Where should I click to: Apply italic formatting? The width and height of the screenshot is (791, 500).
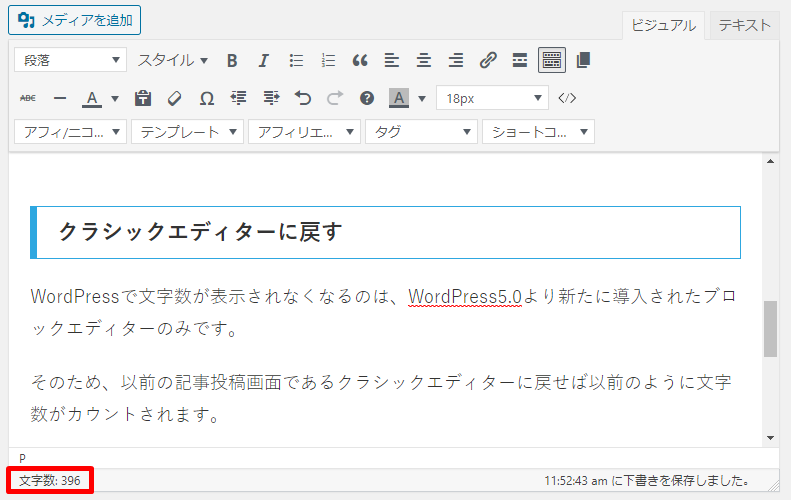click(264, 60)
